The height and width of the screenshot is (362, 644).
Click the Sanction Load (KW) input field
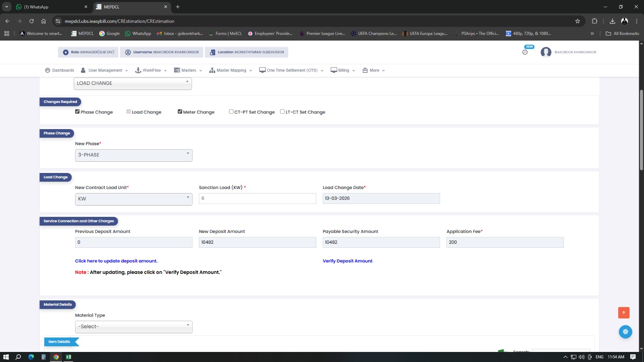pos(257,199)
